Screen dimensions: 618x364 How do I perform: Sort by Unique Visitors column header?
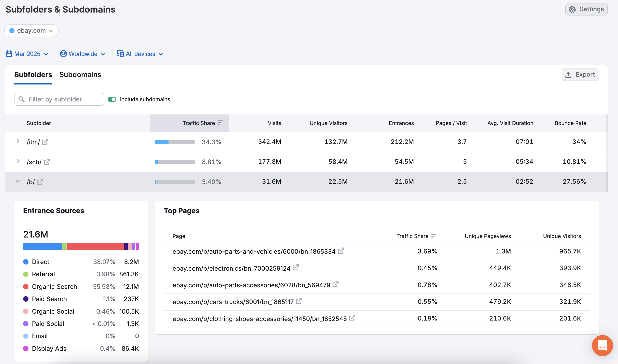[328, 123]
